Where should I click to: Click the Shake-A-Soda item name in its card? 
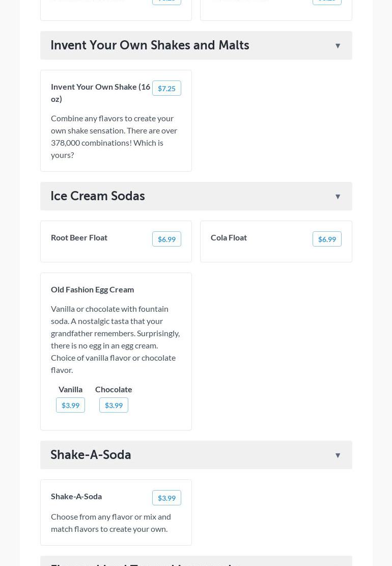(76, 496)
